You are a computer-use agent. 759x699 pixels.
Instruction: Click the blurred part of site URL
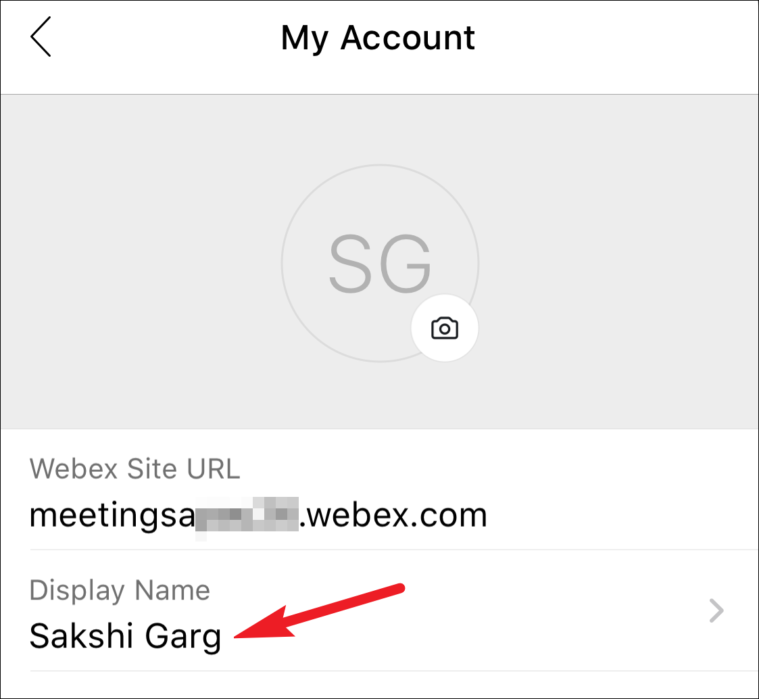pos(247,515)
